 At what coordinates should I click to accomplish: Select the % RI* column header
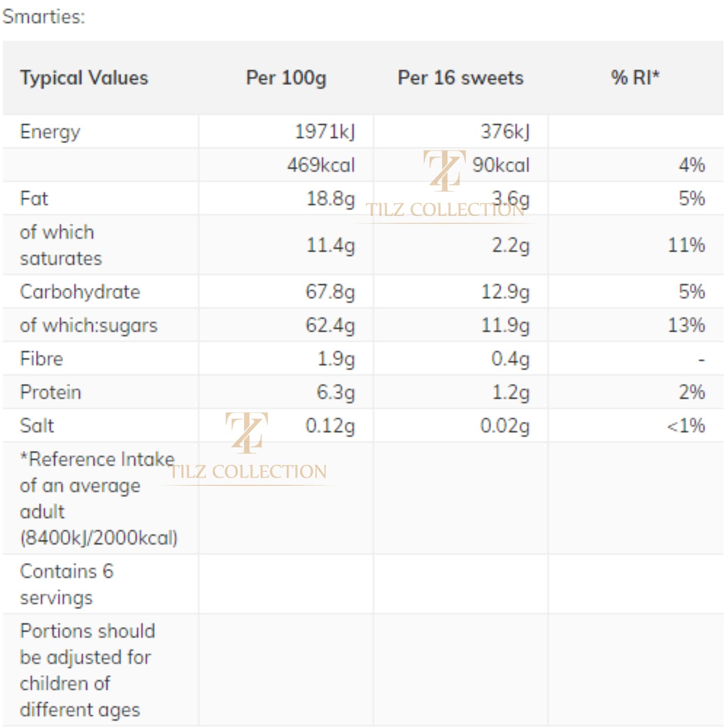(635, 78)
